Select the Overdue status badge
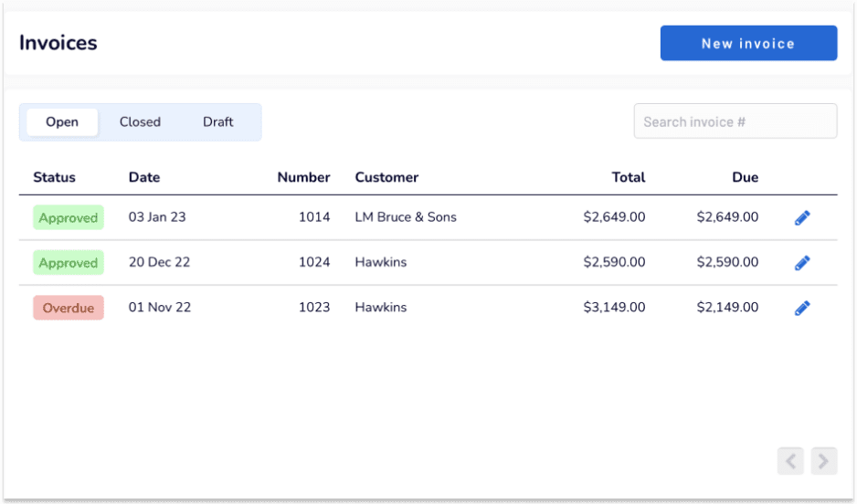Image resolution: width=857 pixels, height=504 pixels. click(x=69, y=308)
